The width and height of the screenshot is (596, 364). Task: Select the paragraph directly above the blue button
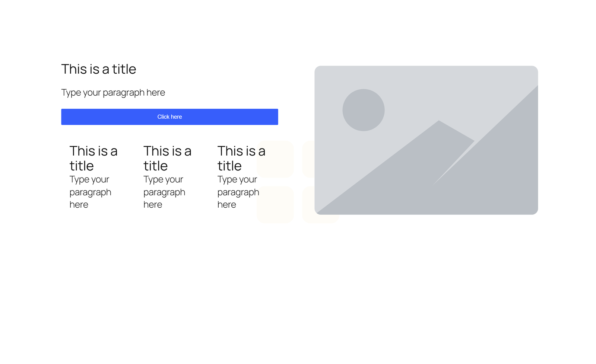coord(113,92)
